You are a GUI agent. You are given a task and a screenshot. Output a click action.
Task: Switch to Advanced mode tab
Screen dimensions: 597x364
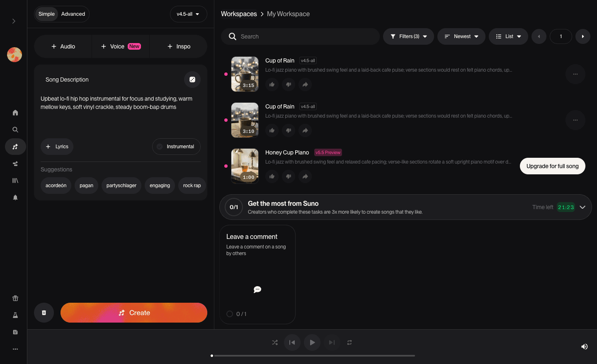tap(73, 14)
